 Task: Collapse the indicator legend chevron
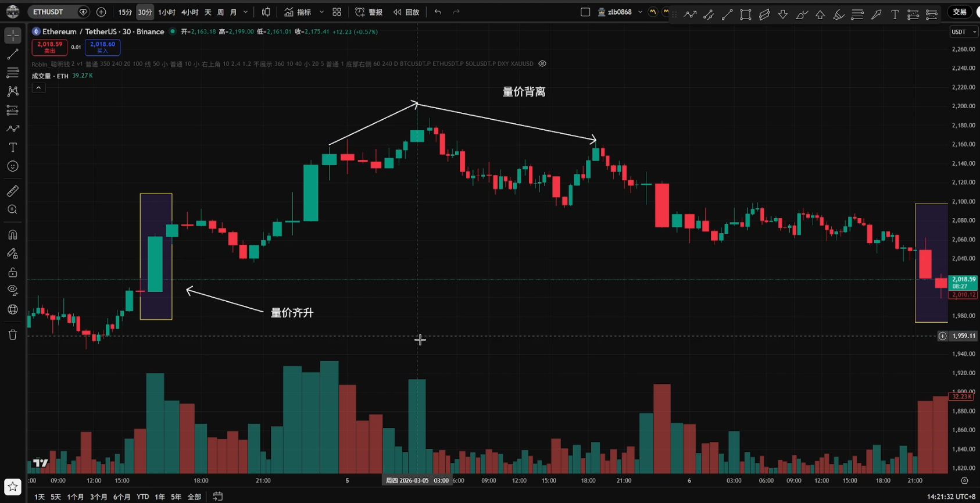click(x=38, y=88)
